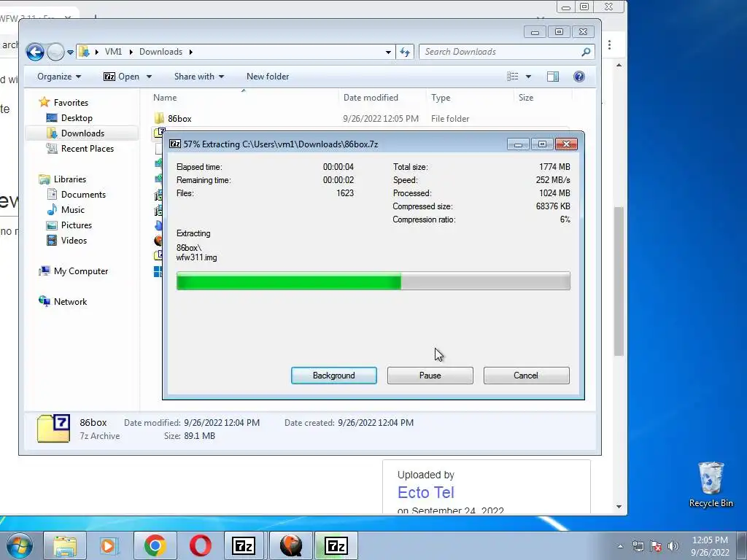Click the 7z icon in dialog title bar
Viewport: 747px width, 560px height.
click(175, 144)
